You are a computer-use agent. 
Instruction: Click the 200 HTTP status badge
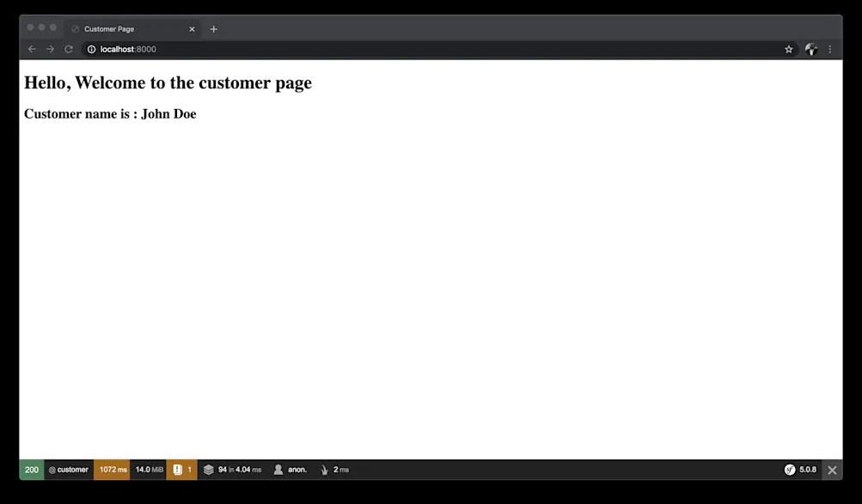[31, 470]
